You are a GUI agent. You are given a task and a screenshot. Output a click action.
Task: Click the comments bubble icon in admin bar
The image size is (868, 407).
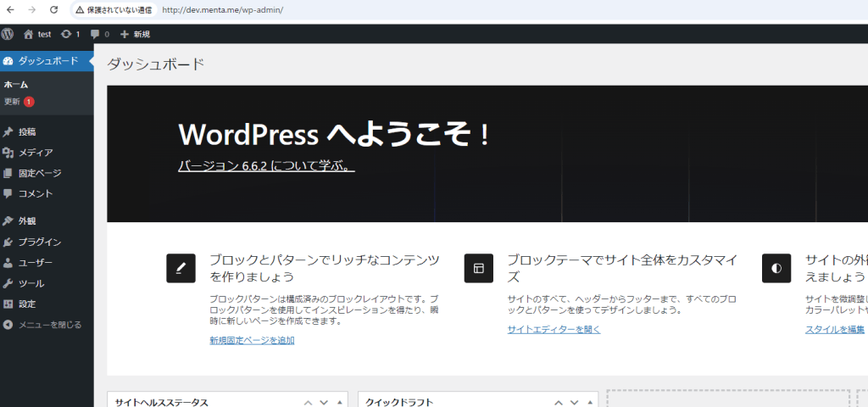pyautogui.click(x=95, y=34)
